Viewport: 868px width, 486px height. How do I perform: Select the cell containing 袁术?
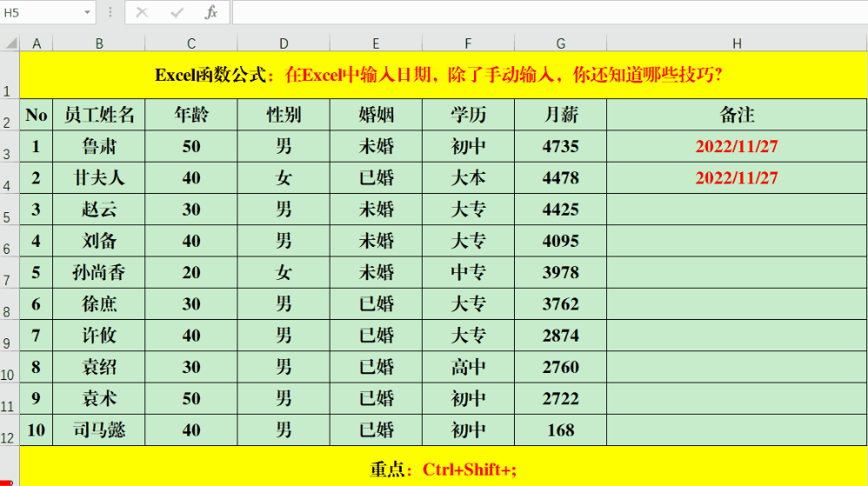click(x=99, y=399)
